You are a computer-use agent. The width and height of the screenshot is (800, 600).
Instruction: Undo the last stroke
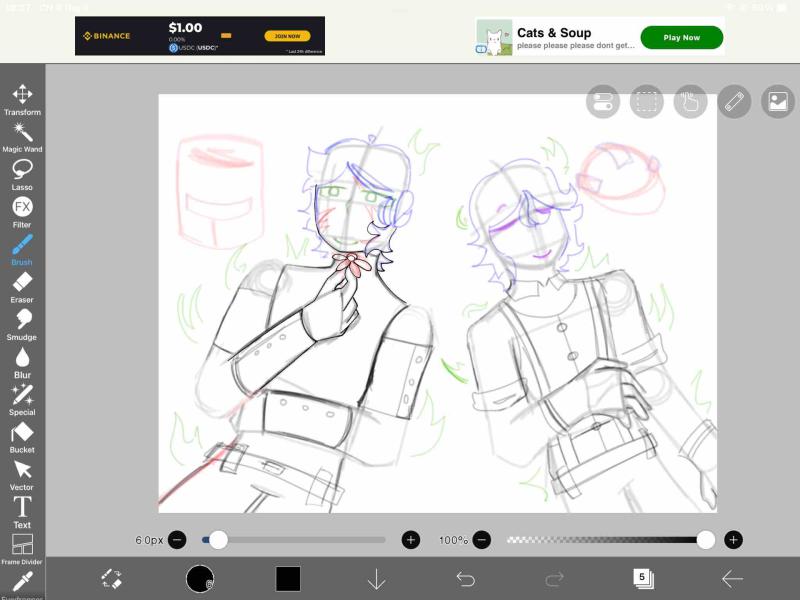click(465, 579)
